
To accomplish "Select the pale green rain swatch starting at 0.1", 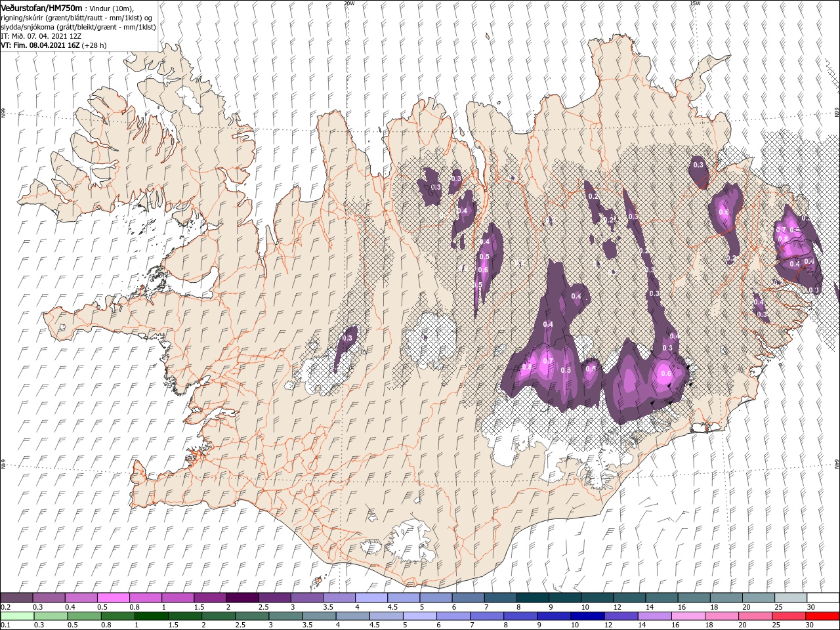I will tap(17, 616).
